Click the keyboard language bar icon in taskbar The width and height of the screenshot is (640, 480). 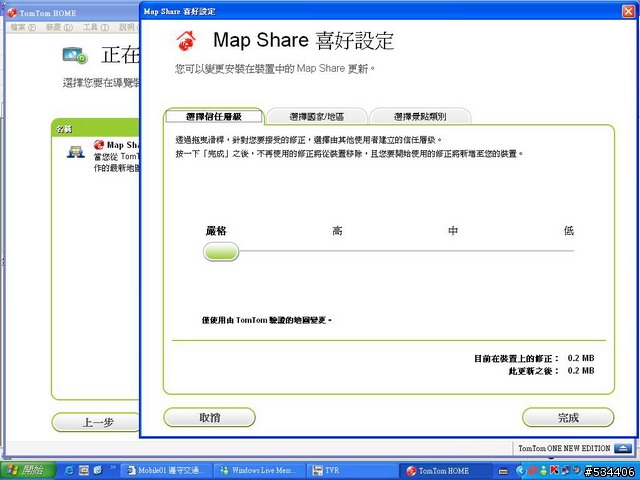click(x=503, y=471)
